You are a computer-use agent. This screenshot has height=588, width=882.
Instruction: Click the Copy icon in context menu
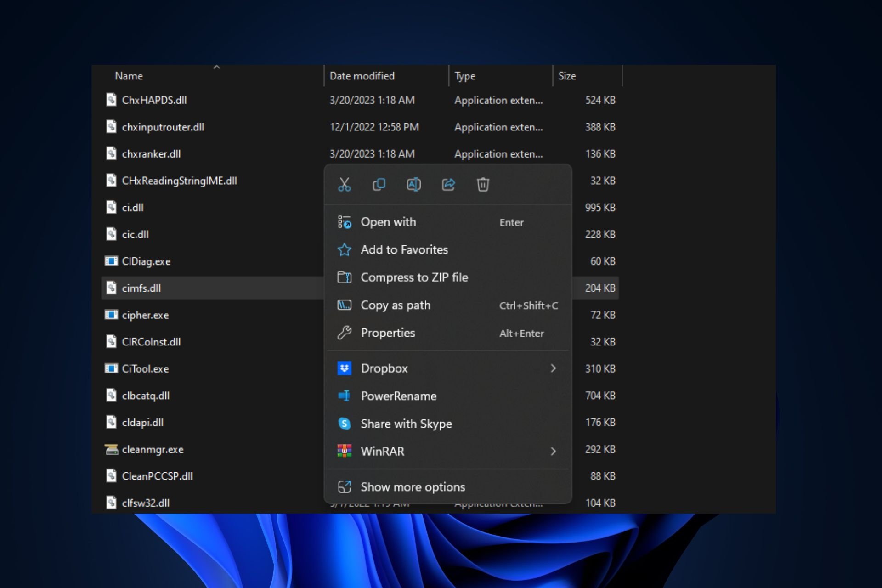click(379, 185)
